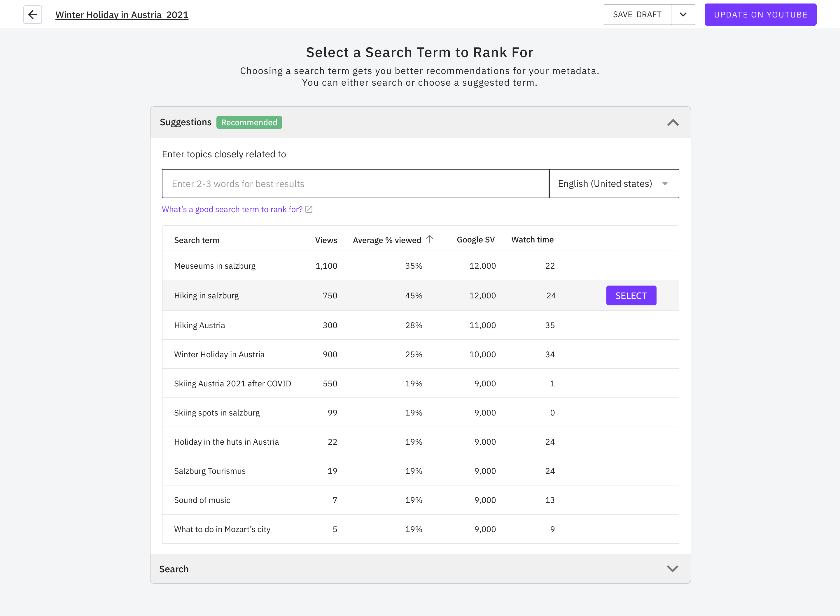Open the English (United states) language dropdown
This screenshot has width=840, height=616.
click(614, 184)
